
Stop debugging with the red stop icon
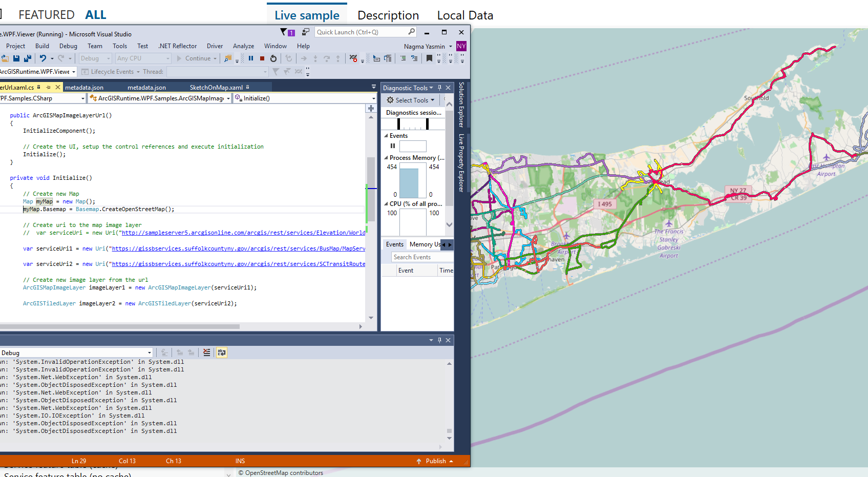coord(262,58)
